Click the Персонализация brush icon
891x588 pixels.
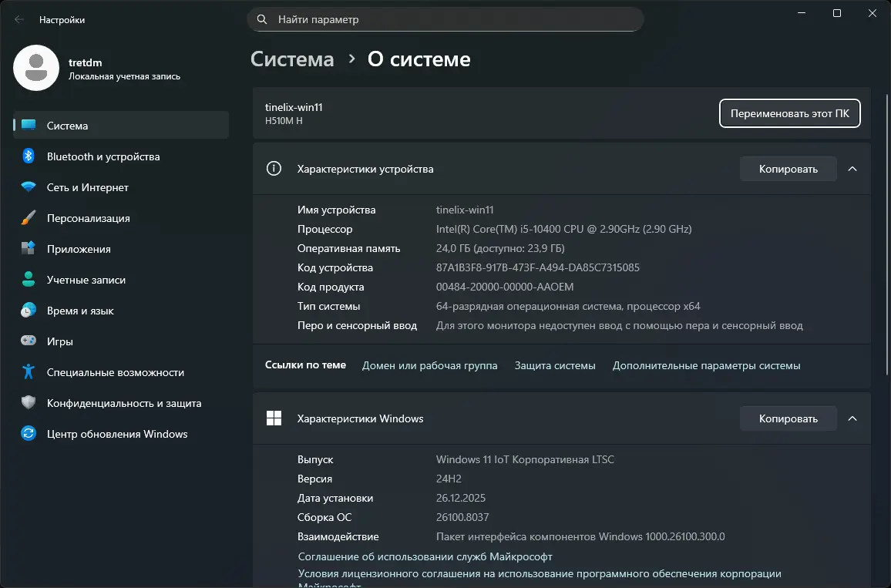pyautogui.click(x=29, y=217)
